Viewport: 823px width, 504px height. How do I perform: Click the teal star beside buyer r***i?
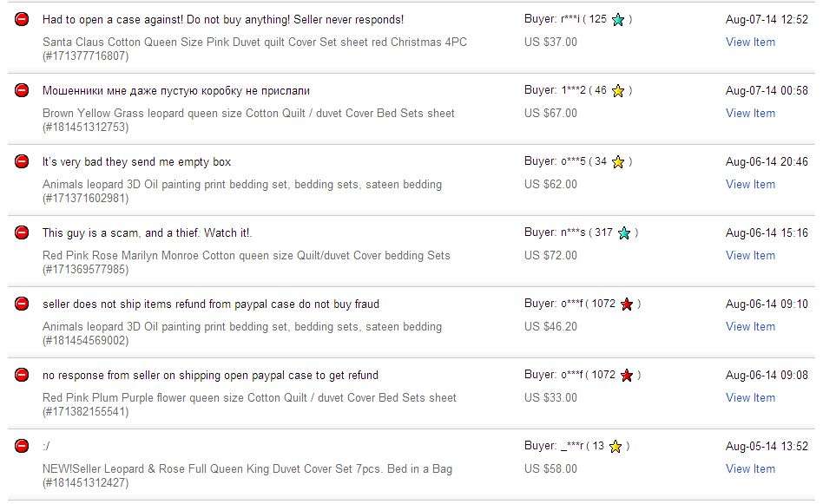point(618,20)
